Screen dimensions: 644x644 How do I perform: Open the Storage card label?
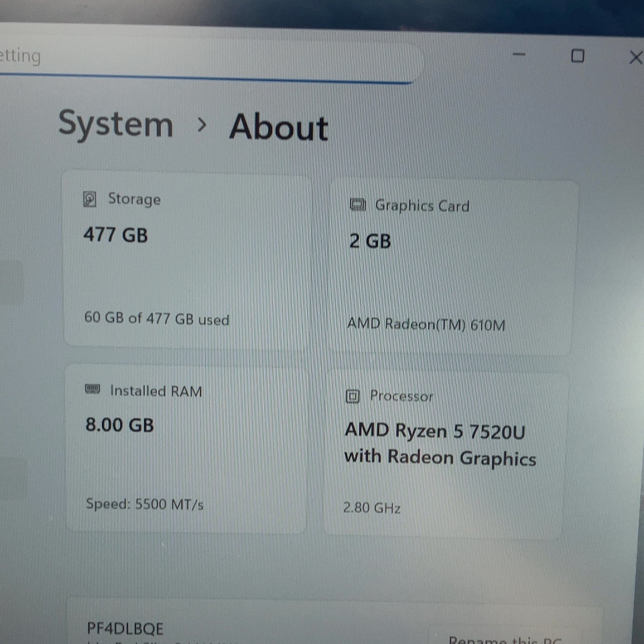(x=134, y=199)
